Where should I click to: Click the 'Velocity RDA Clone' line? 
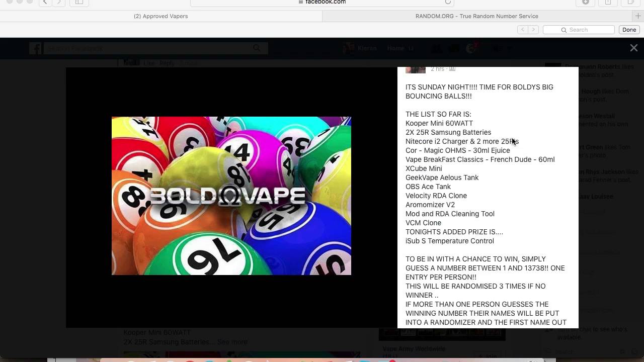pyautogui.click(x=436, y=196)
